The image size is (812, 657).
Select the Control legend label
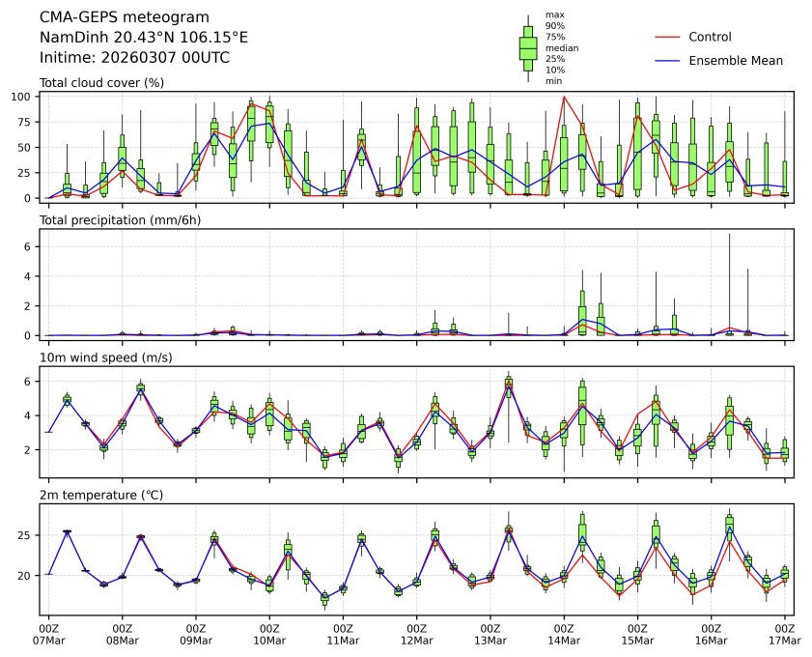(x=710, y=37)
